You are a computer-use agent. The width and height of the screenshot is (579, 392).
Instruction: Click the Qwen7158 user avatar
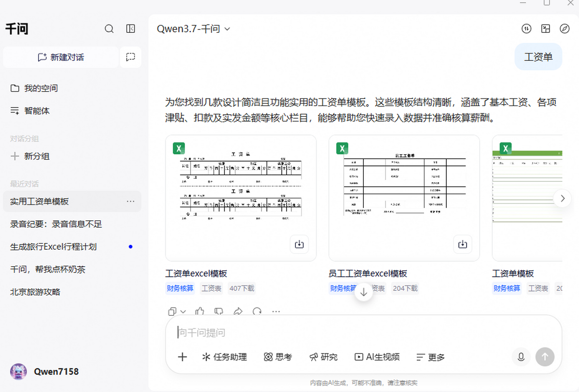point(19,372)
